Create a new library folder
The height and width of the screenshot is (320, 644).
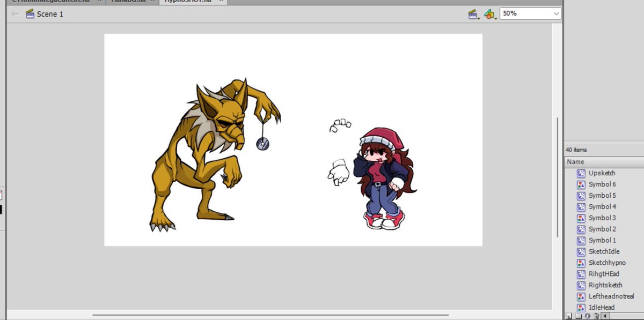pos(578,317)
